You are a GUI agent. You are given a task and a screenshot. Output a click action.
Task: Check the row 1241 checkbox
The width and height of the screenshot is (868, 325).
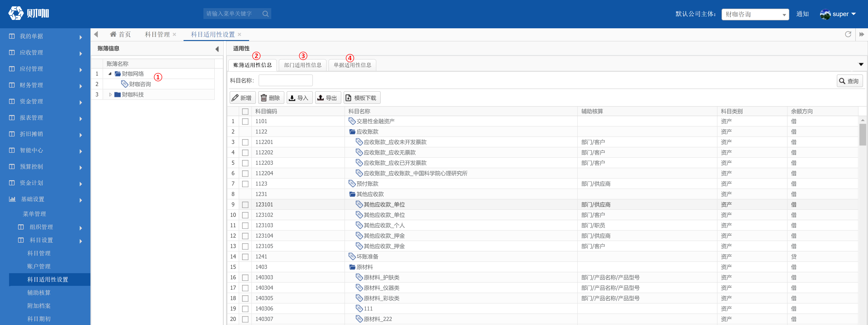click(x=245, y=257)
